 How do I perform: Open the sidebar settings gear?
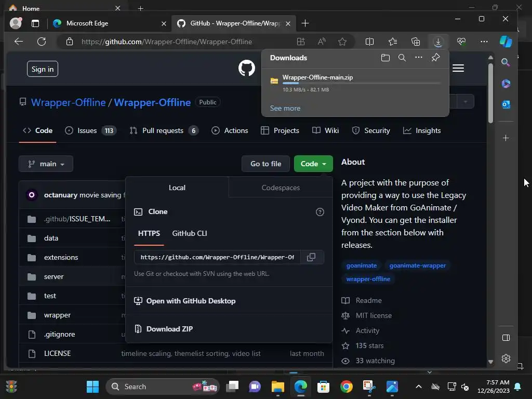(x=506, y=358)
